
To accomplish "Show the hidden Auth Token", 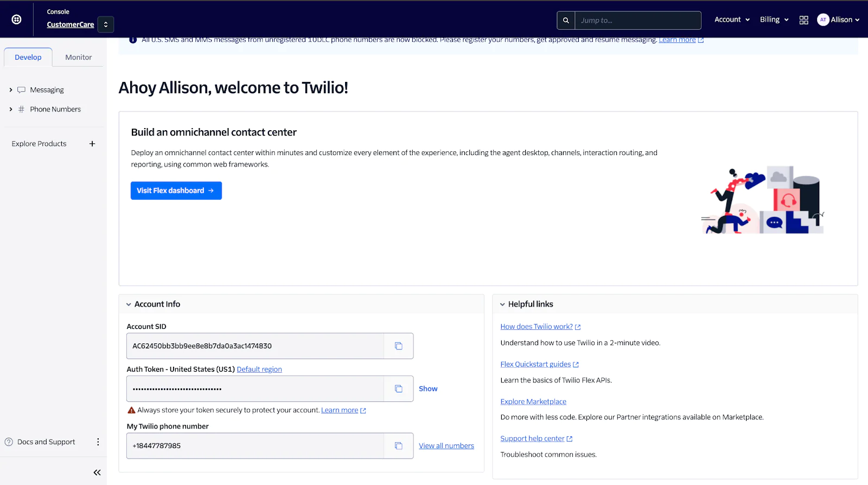I will 428,389.
